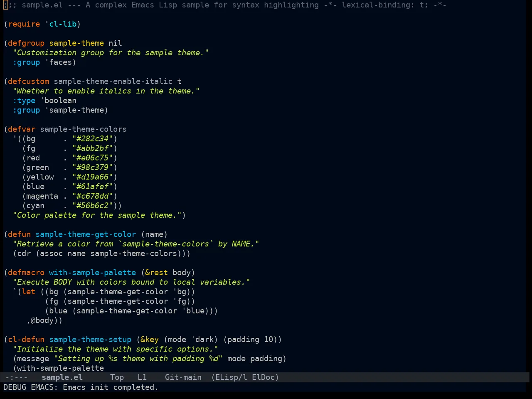Click 'Color palette for the sample theme.' docstring

click(x=97, y=215)
